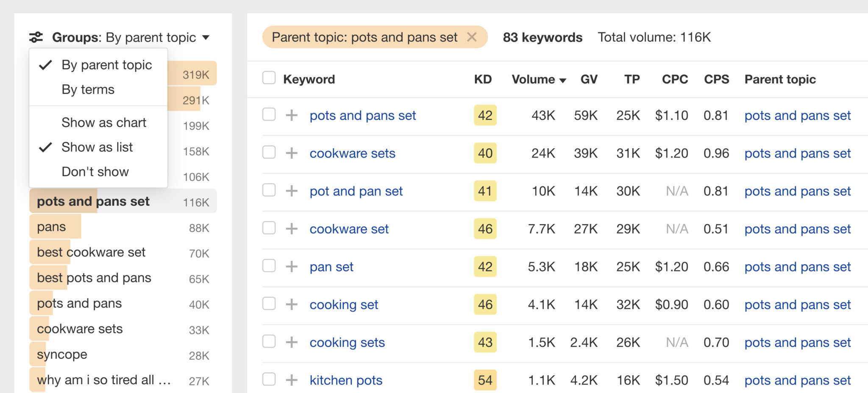Click the plus icon beside 'cookware sets'

coord(291,153)
